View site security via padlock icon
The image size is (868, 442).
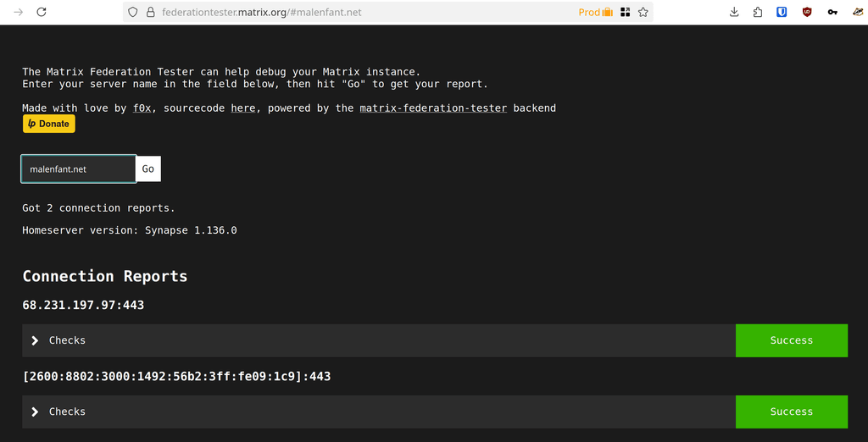click(150, 12)
